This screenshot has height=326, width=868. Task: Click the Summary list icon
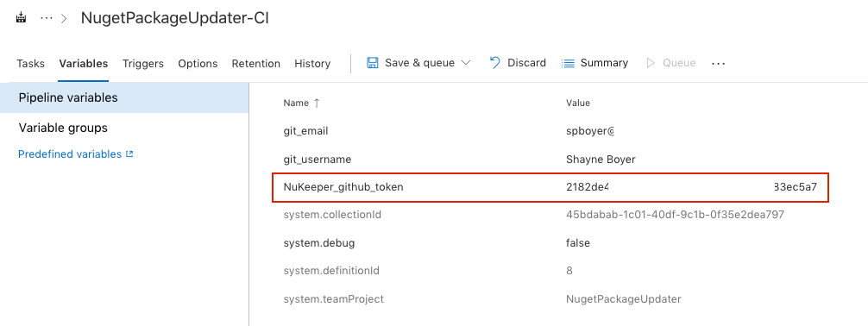click(x=568, y=63)
